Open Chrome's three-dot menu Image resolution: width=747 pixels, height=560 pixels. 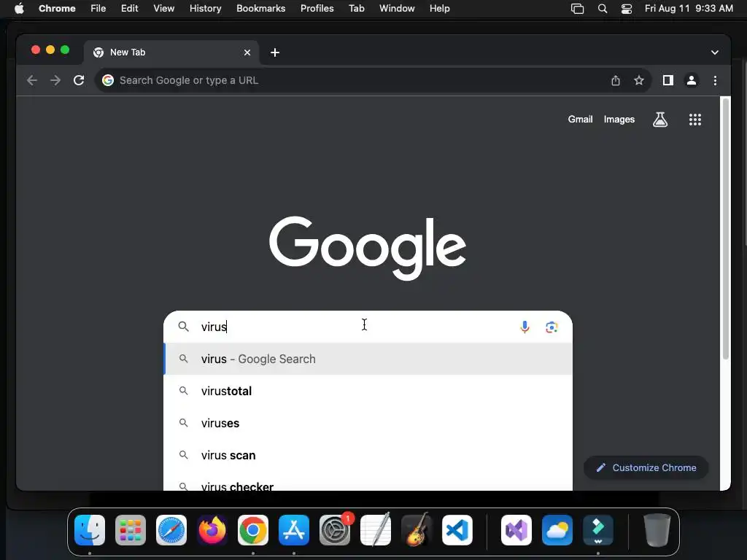point(715,80)
